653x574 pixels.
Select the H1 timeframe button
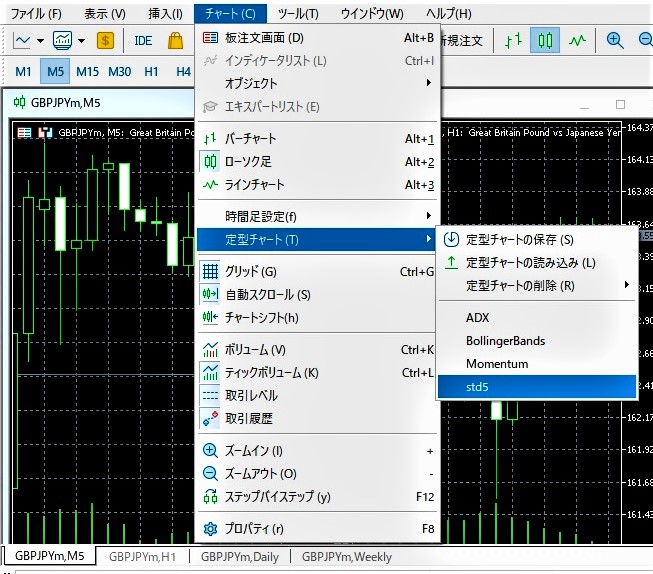pyautogui.click(x=151, y=71)
